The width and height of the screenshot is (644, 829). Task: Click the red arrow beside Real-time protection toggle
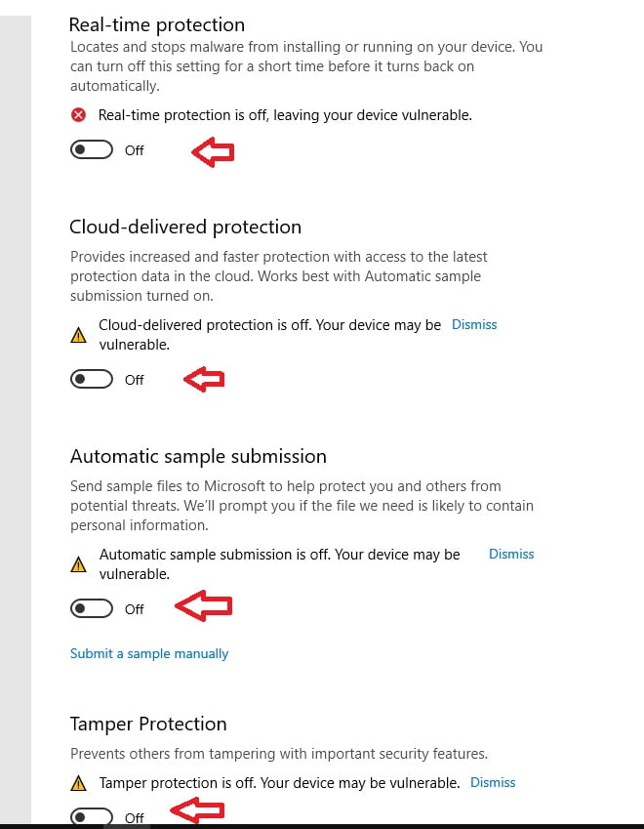coord(213,151)
